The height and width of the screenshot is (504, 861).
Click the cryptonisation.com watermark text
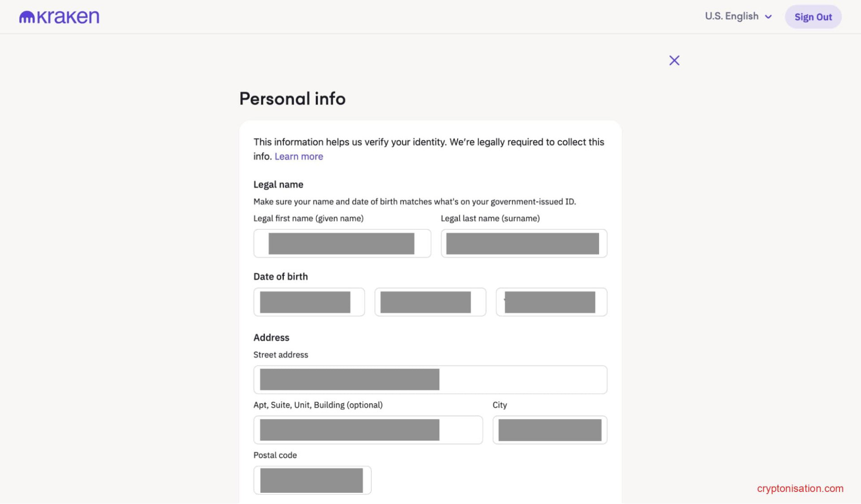[800, 488]
